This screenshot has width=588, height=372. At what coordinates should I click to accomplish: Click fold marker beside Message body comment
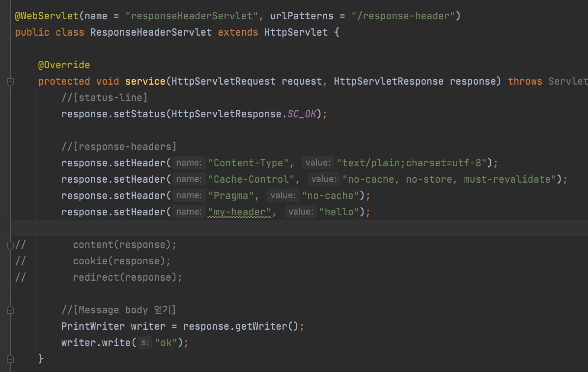(10, 310)
